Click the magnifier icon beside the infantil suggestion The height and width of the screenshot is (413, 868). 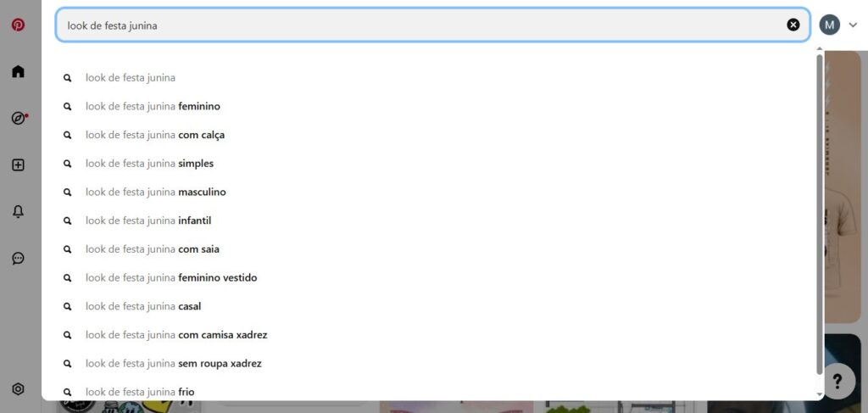(x=68, y=220)
